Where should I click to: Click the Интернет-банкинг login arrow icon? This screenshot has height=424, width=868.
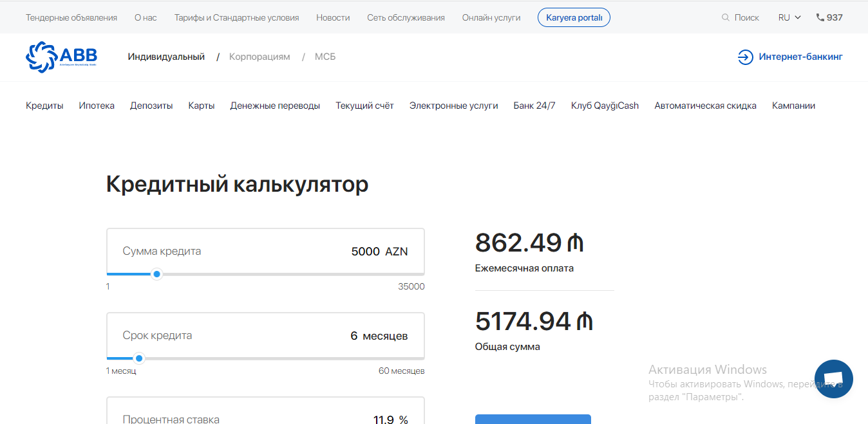(x=745, y=57)
